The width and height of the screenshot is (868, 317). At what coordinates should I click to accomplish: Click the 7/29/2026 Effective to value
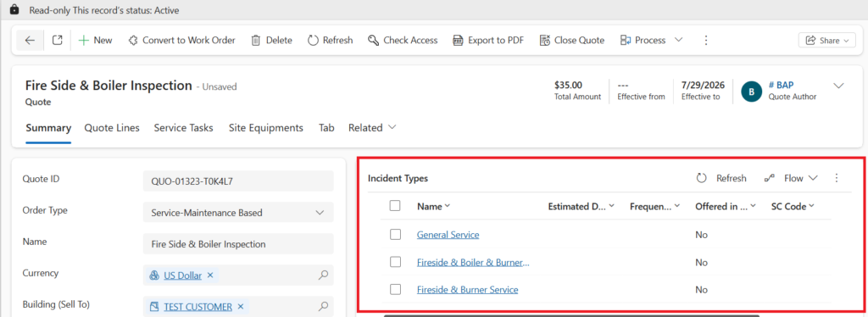[x=703, y=86]
